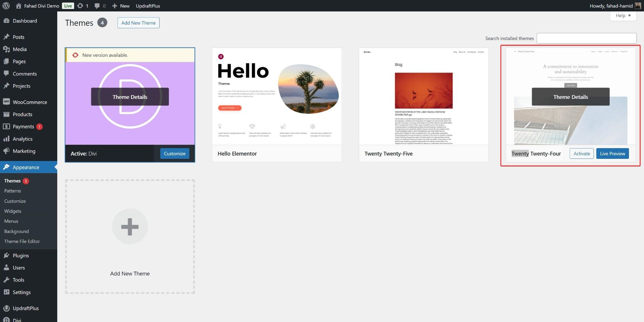
Task: Click the Divi icon in the sidebar
Action: [x=7, y=319]
